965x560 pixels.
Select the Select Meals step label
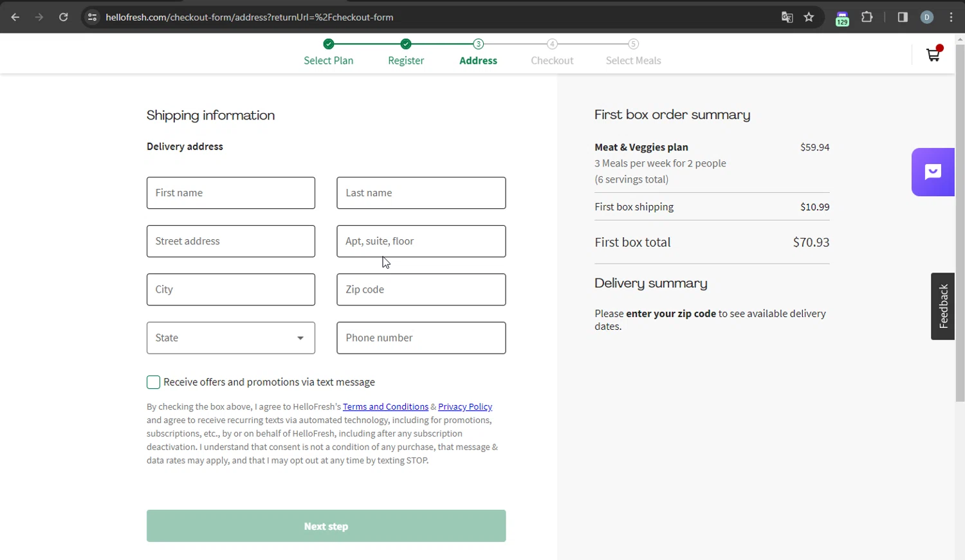pyautogui.click(x=634, y=60)
